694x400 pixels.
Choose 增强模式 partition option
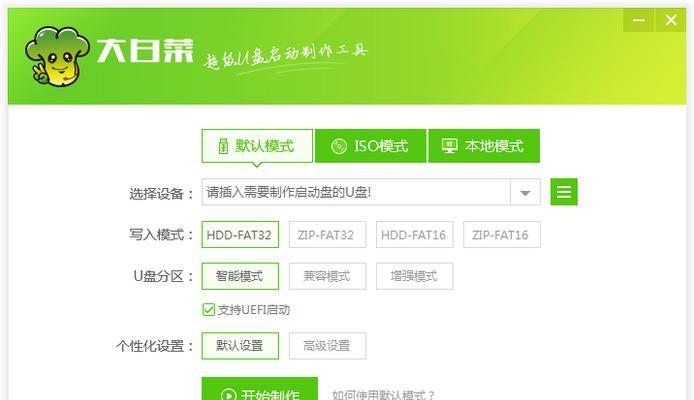click(x=414, y=276)
